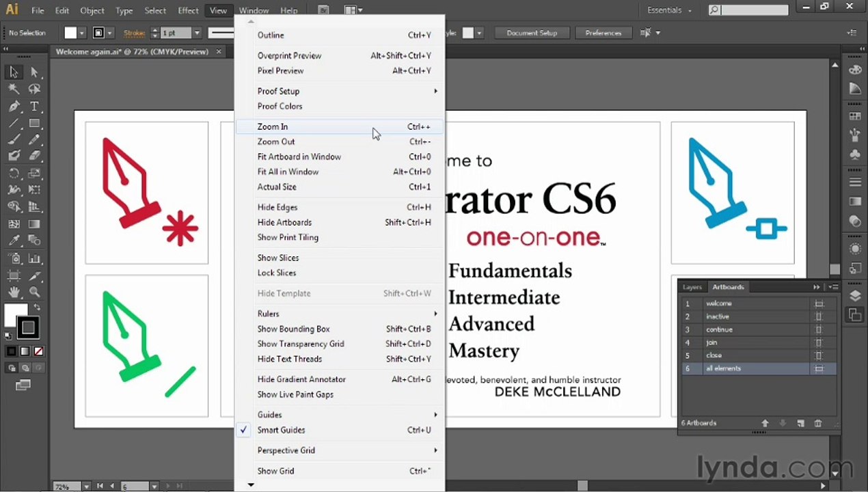Image resolution: width=868 pixels, height=492 pixels.
Task: Toggle Hide Edges in View menu
Action: (x=340, y=207)
